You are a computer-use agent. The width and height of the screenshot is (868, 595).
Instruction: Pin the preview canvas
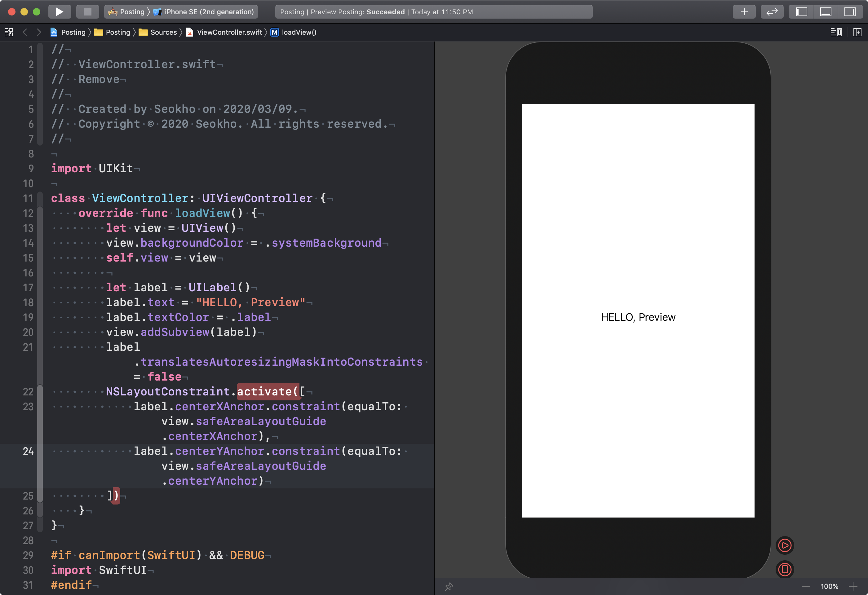point(449,586)
